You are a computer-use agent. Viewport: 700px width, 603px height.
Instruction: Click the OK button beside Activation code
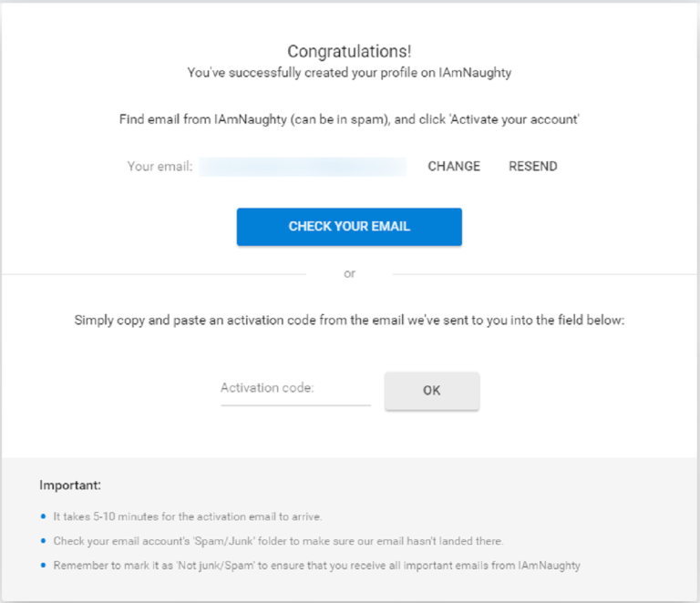[432, 391]
